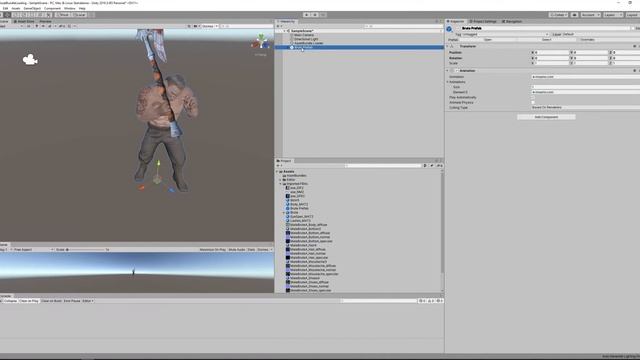This screenshot has width=640, height=360.
Task: Enable the Play Automatically checkbox
Action: (x=533, y=98)
